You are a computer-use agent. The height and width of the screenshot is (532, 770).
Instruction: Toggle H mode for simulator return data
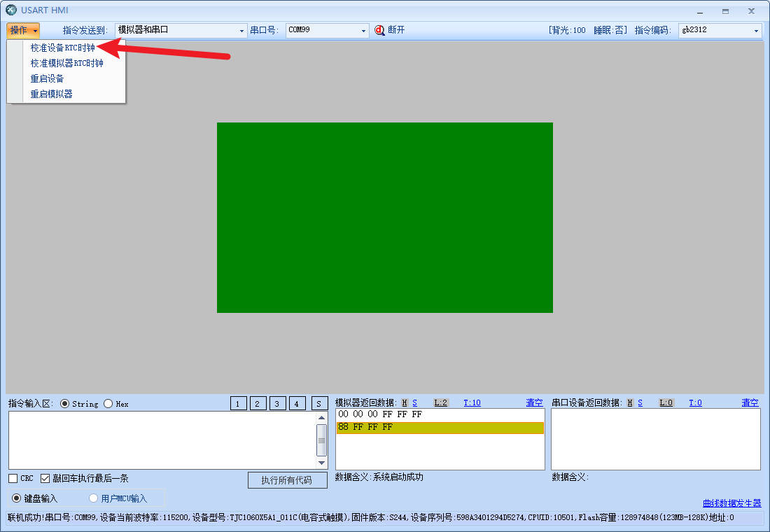pyautogui.click(x=405, y=403)
